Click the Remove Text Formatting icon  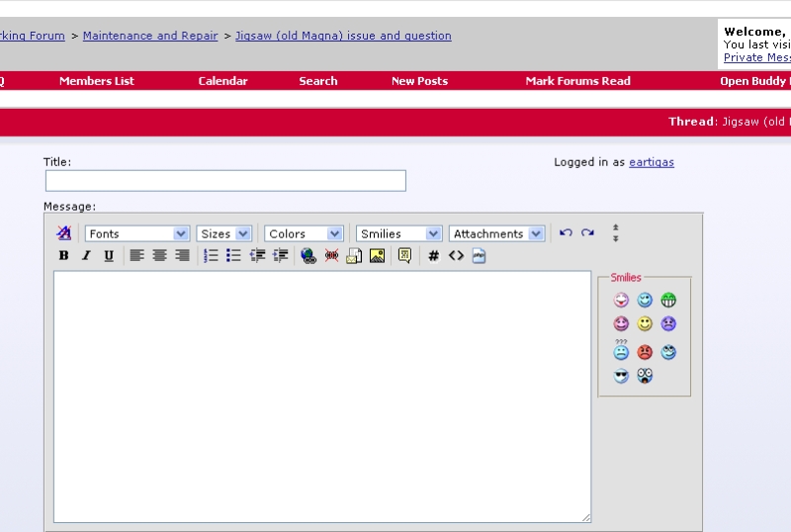point(64,233)
